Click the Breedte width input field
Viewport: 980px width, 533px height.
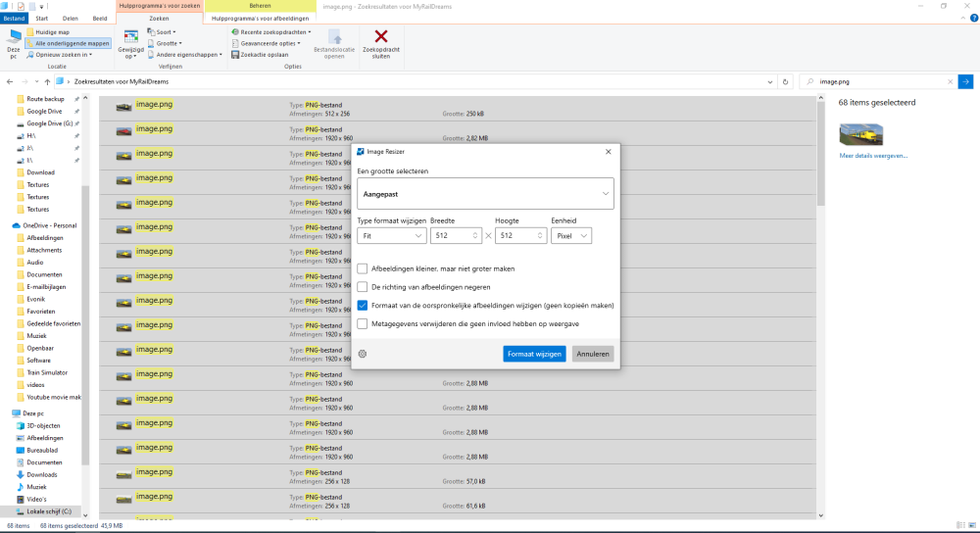451,235
